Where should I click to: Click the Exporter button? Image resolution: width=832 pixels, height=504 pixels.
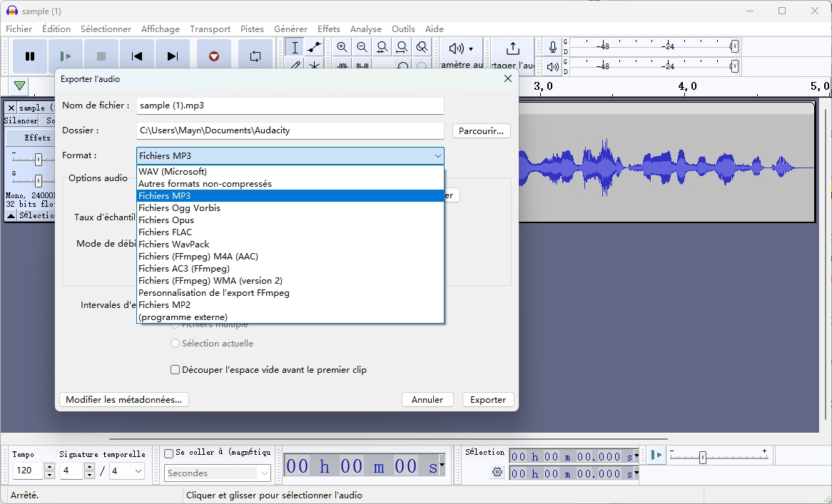[488, 400]
